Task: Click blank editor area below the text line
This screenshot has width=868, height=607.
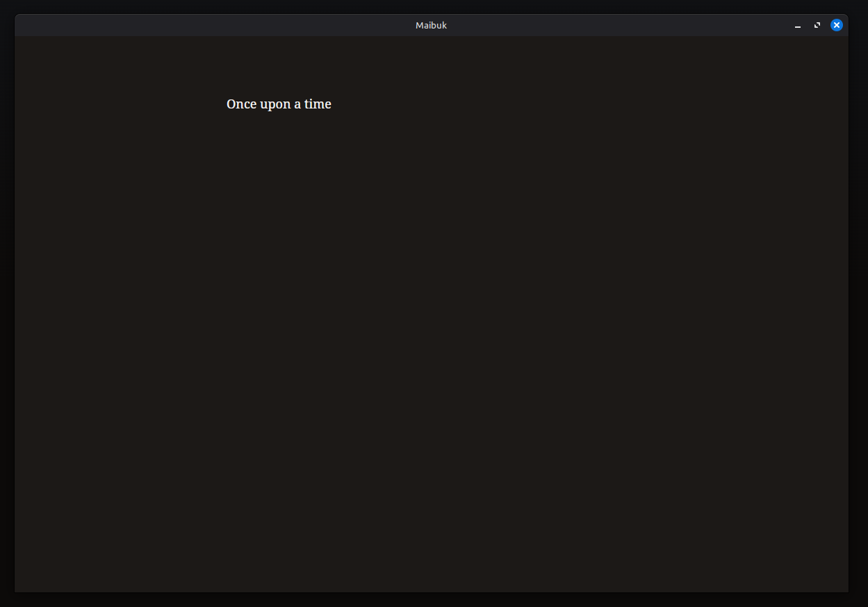Action: tap(431, 313)
